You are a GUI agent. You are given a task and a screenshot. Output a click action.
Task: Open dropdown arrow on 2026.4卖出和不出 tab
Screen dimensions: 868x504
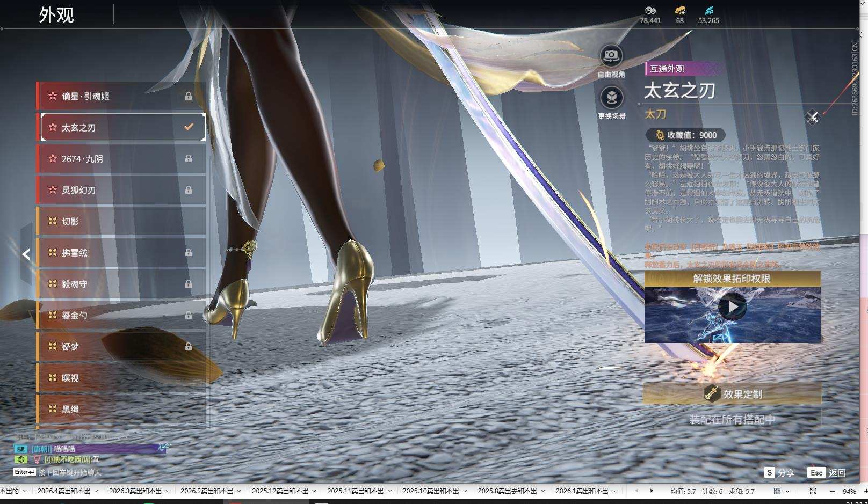coord(96,491)
